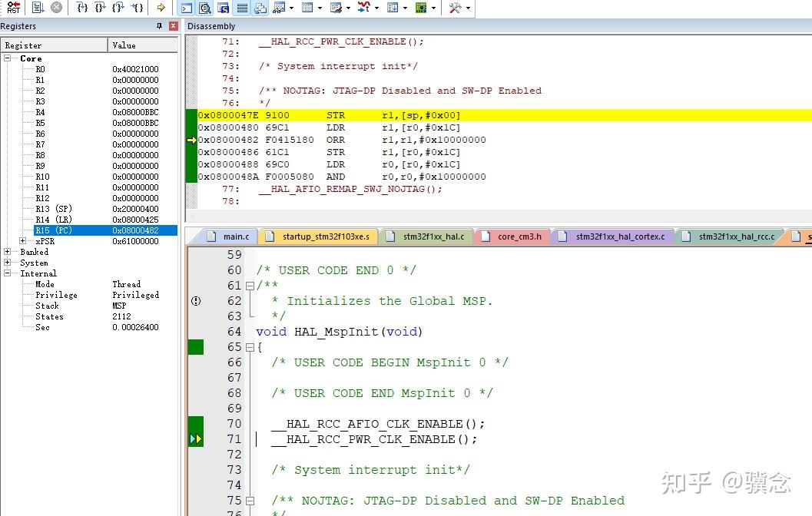This screenshot has height=516, width=812.
Task: Open the Toolbox hammer-wrench icon
Action: click(455, 8)
